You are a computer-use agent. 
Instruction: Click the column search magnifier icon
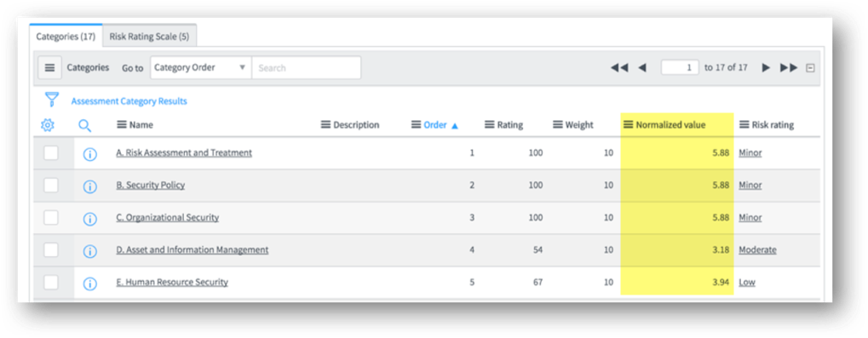point(84,125)
